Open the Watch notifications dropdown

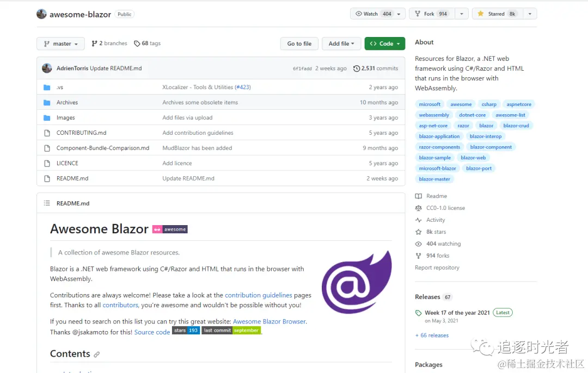378,14
